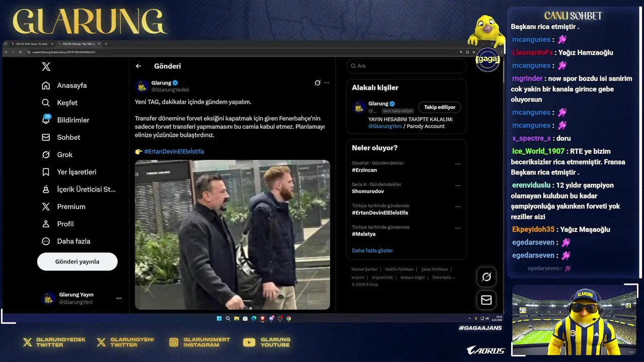Open Windows Start menu
The width and height of the screenshot is (644, 362).
pos(219,318)
